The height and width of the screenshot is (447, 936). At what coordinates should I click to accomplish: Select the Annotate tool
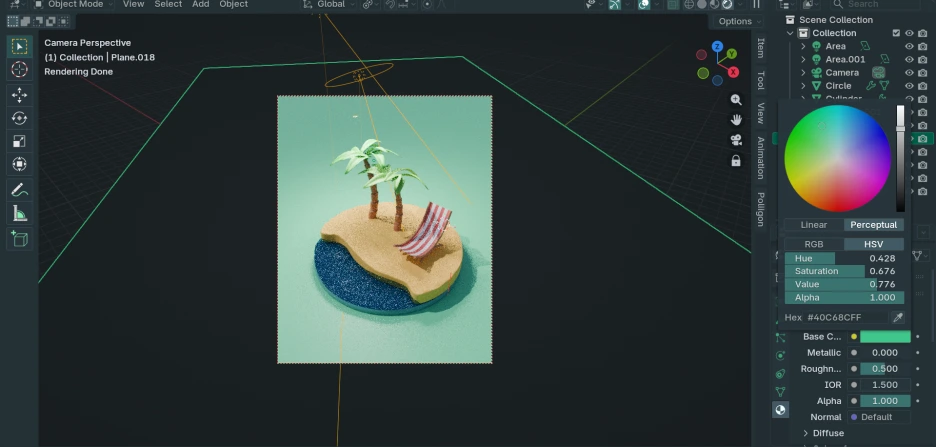click(x=20, y=190)
